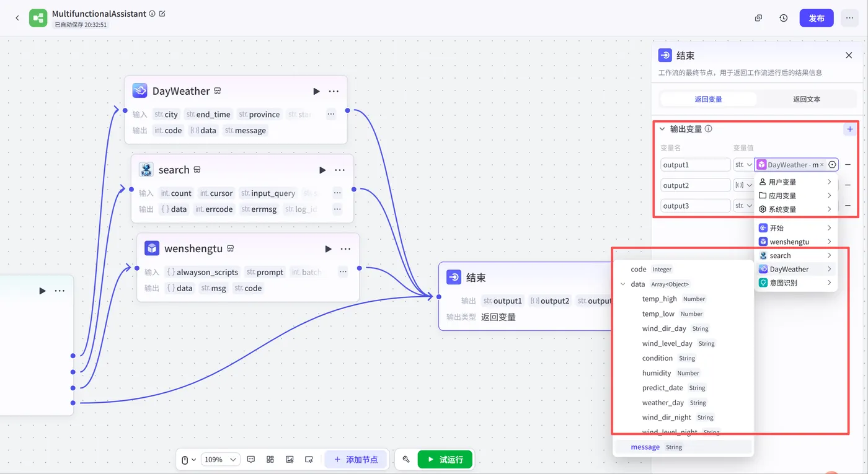Click the component badge next to wenshengtu title

tap(230, 248)
